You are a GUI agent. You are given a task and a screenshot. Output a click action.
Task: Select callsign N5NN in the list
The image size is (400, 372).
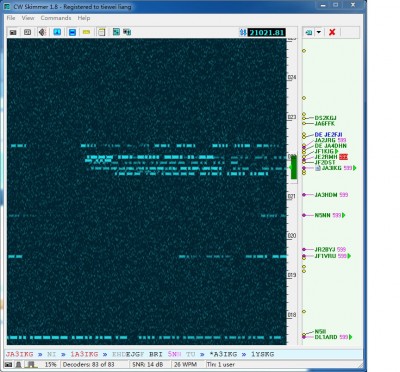(x=322, y=215)
